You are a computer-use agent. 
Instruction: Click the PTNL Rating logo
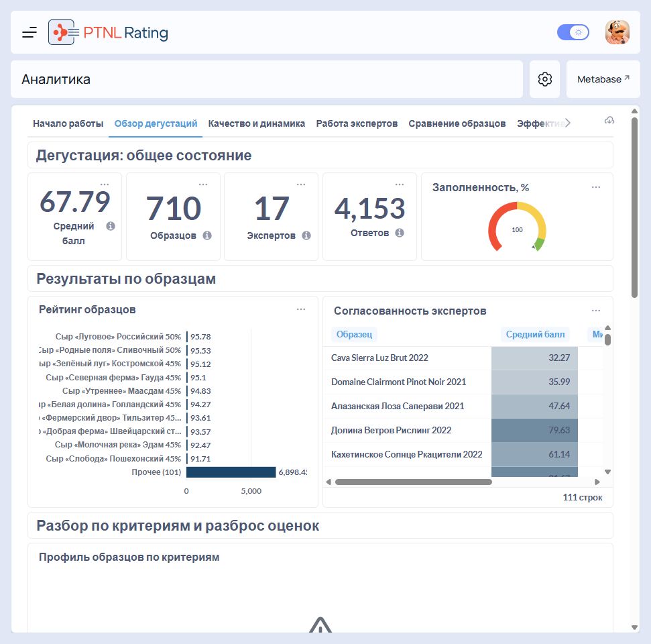click(x=108, y=32)
